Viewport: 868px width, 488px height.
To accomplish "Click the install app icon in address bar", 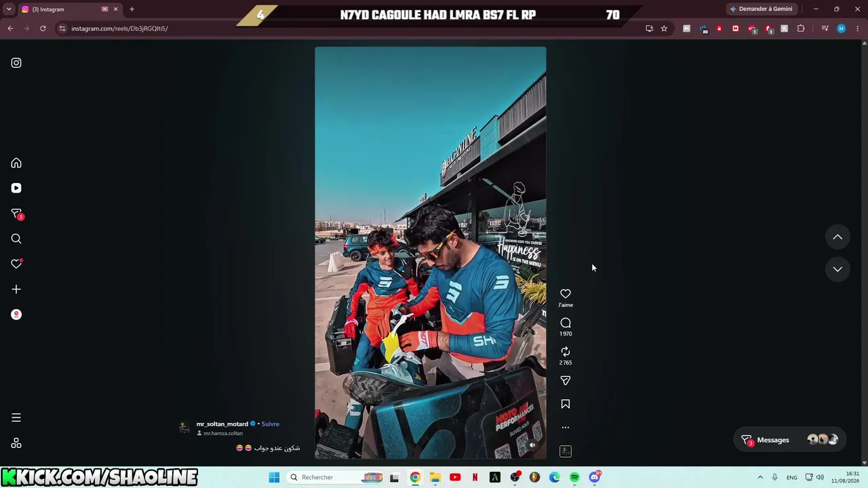I will tap(650, 28).
